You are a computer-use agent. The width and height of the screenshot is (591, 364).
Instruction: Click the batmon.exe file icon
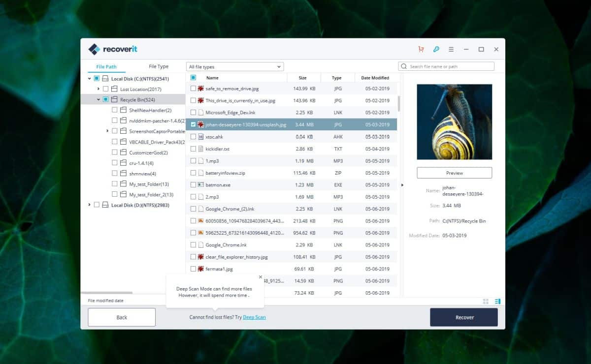(x=200, y=184)
